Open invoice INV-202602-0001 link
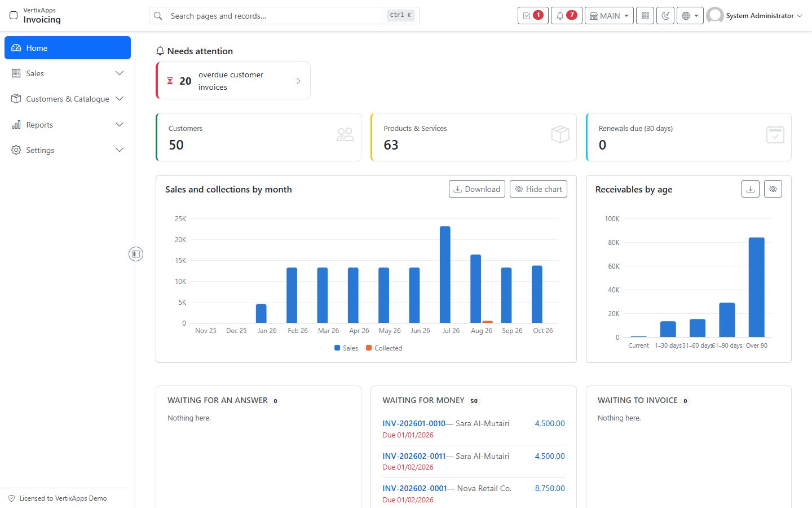Viewport: 812px width, 508px height. (414, 488)
